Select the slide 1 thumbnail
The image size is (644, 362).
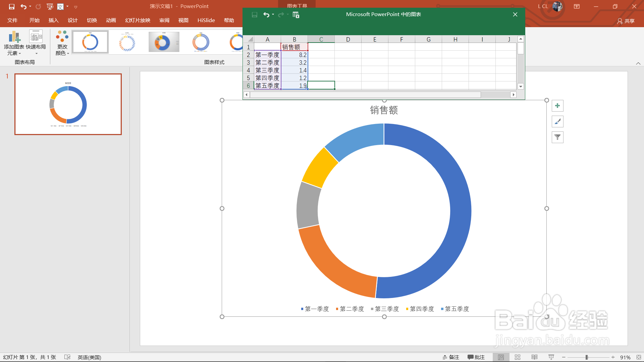coord(68,104)
